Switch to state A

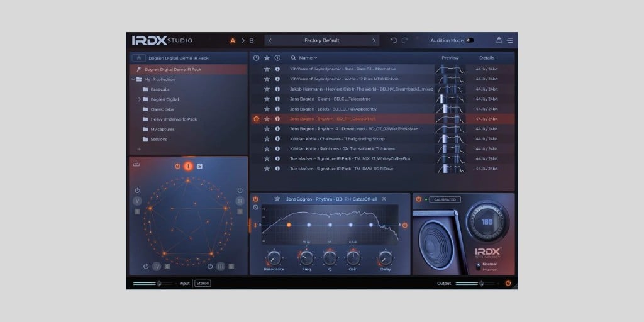click(x=233, y=40)
